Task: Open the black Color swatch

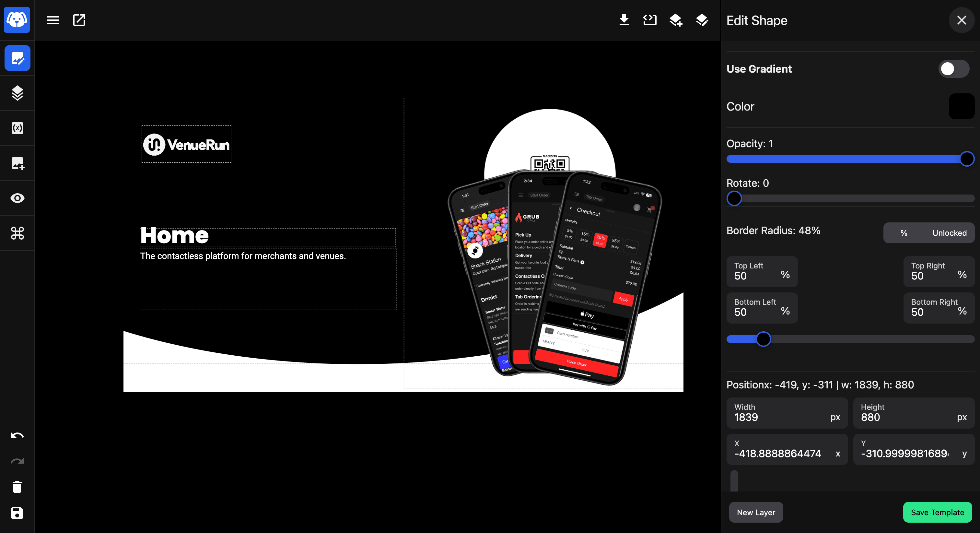Action: click(961, 106)
